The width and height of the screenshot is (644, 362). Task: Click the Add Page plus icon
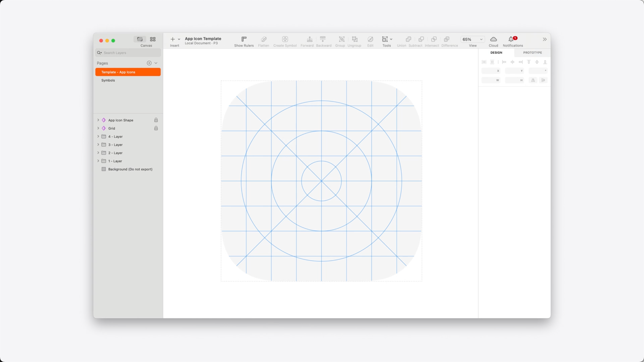coord(149,63)
